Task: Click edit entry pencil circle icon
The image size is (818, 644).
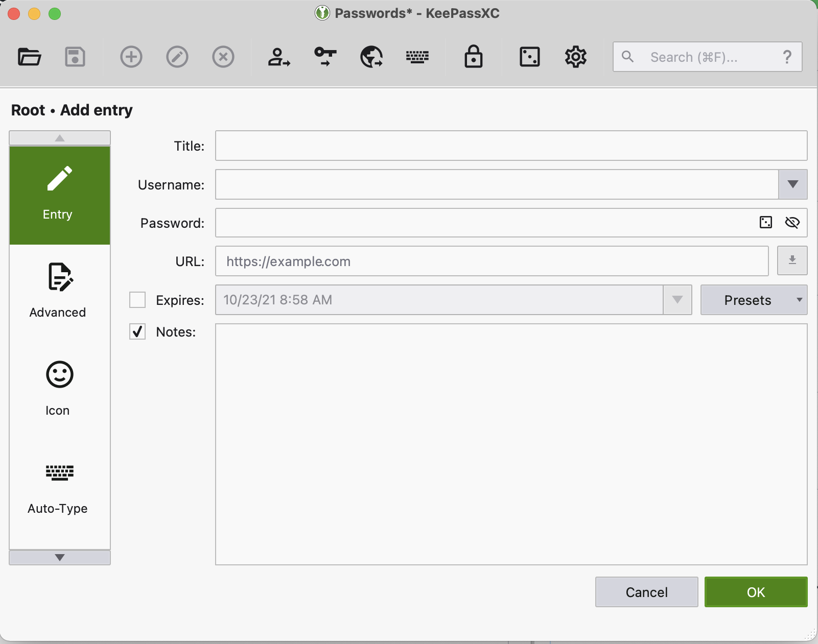Action: tap(177, 57)
